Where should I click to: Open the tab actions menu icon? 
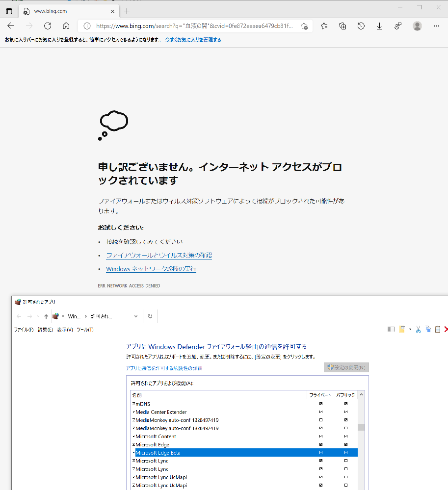point(9,11)
